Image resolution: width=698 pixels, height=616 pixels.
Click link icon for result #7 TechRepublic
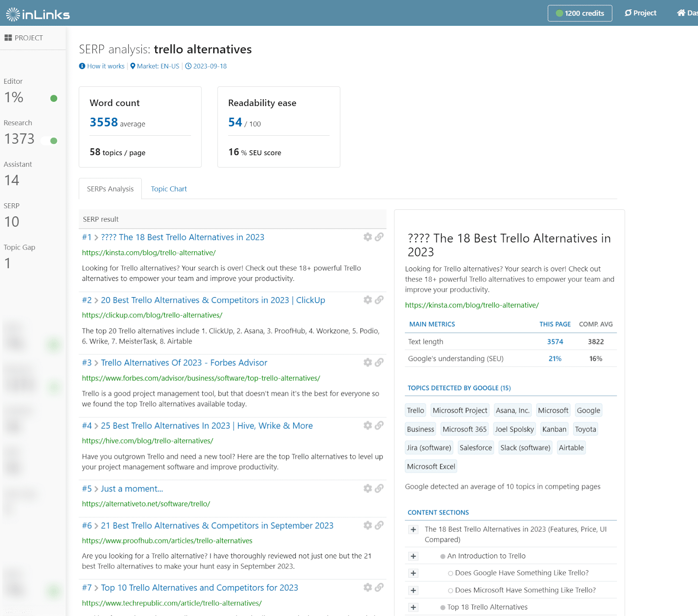(379, 587)
